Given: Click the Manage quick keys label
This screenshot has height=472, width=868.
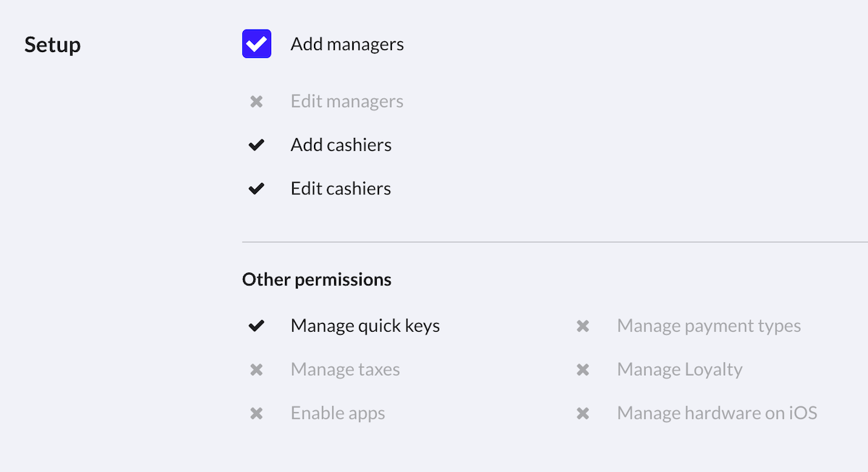Looking at the screenshot, I should 365,325.
